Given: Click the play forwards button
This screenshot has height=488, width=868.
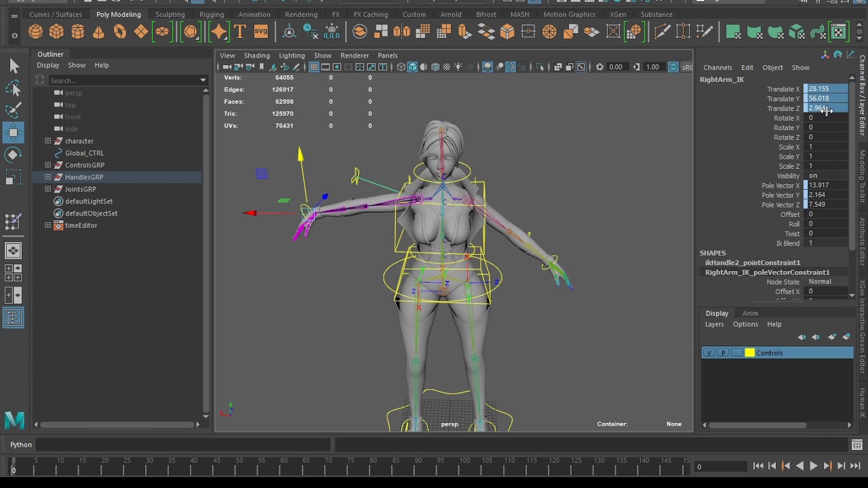Looking at the screenshot, I should click(813, 466).
